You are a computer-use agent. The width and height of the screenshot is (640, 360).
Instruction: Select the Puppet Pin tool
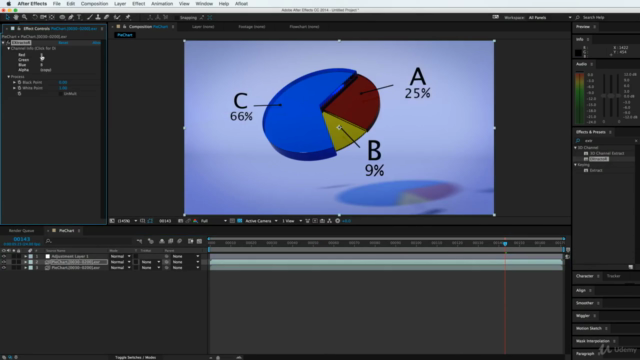point(128,17)
